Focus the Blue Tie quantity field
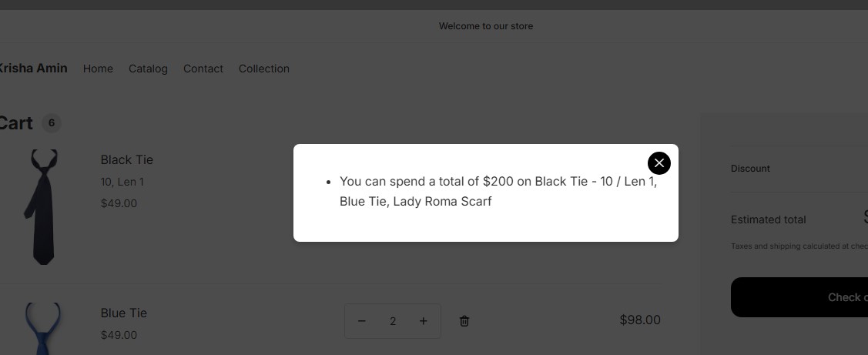868x355 pixels. coord(393,321)
